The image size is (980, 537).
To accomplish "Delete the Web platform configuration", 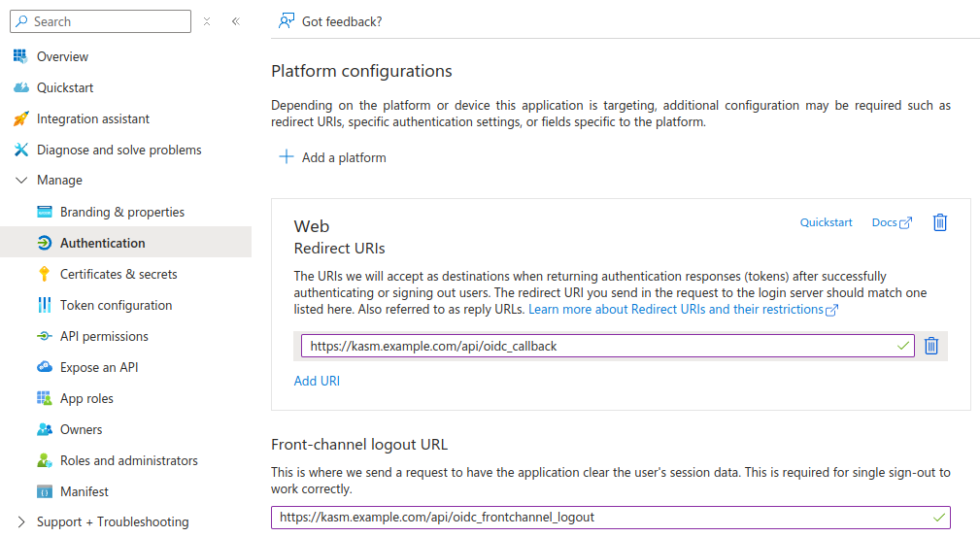I will 939,222.
